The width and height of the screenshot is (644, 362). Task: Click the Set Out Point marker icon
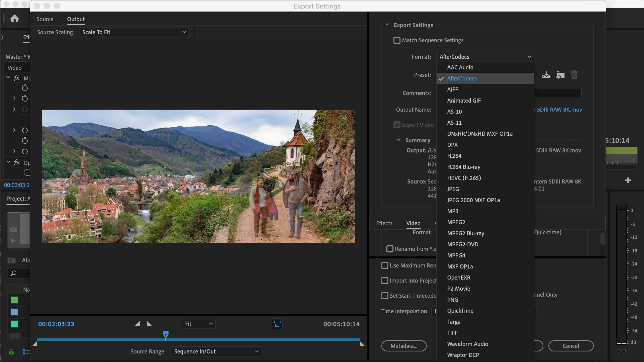[x=149, y=324]
